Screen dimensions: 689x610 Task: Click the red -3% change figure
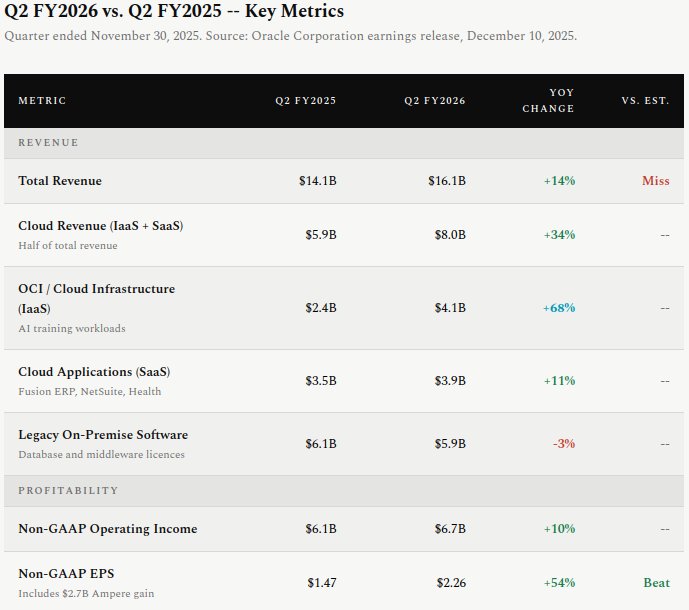point(564,443)
